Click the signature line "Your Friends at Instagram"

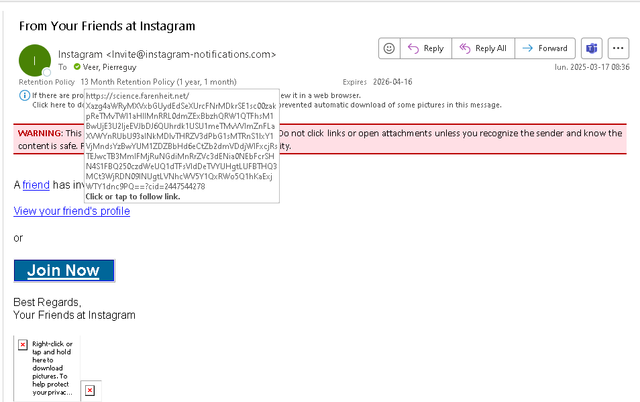tap(74, 315)
